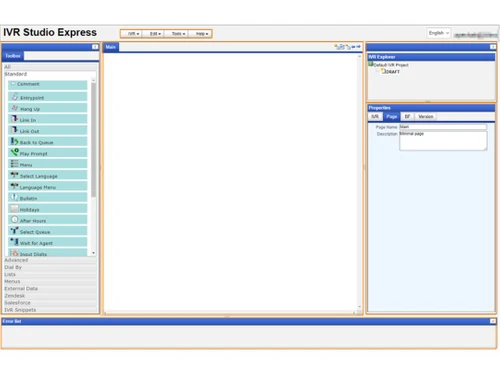Collapse the Error list panel button

(x=493, y=321)
